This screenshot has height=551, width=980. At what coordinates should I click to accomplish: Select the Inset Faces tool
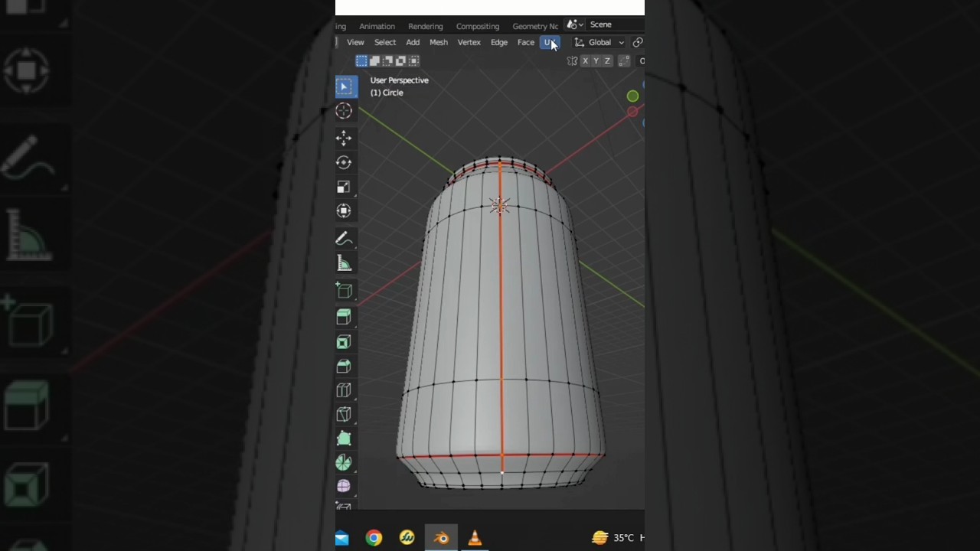coord(344,341)
